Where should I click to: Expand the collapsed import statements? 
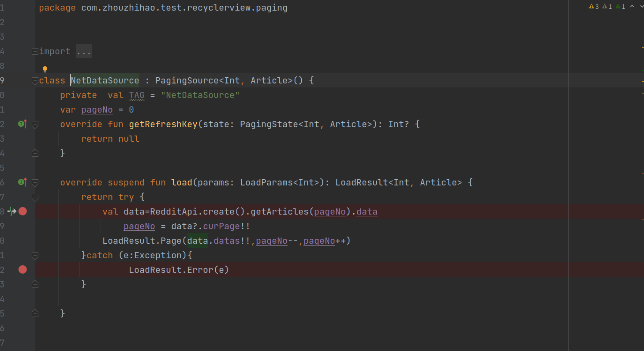tap(35, 51)
